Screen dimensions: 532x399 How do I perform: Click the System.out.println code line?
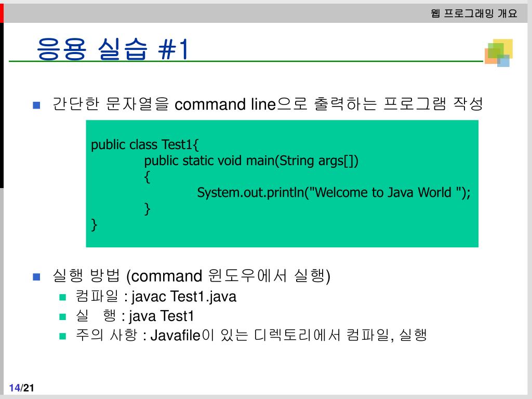[x=334, y=193]
